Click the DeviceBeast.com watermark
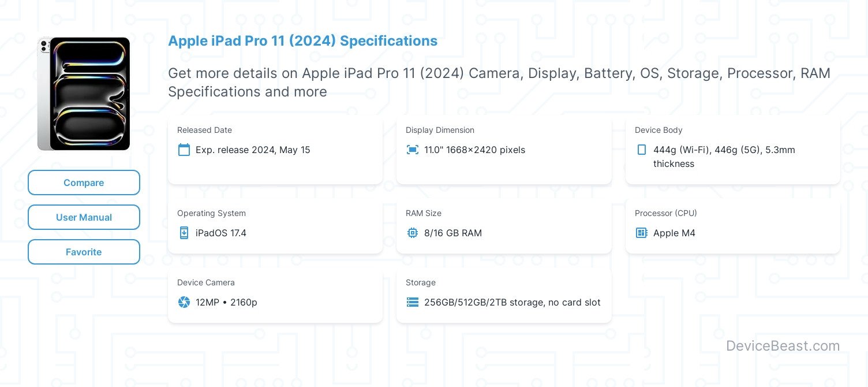 click(x=783, y=345)
